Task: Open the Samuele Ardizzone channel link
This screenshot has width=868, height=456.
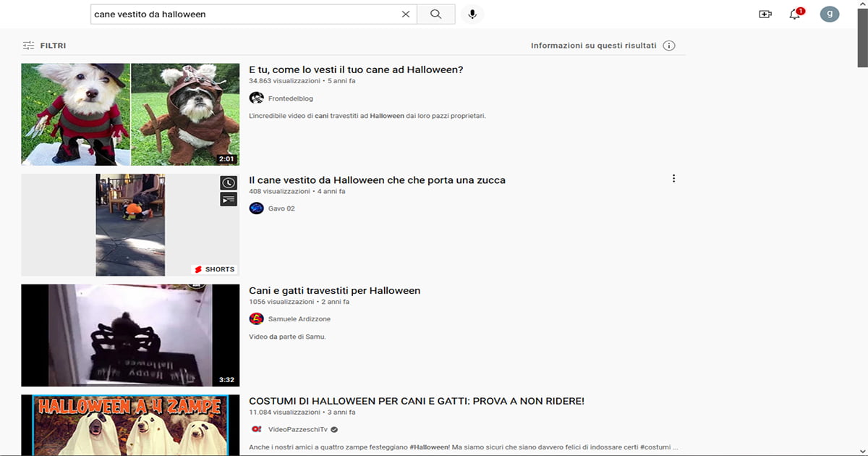Action: (x=299, y=319)
